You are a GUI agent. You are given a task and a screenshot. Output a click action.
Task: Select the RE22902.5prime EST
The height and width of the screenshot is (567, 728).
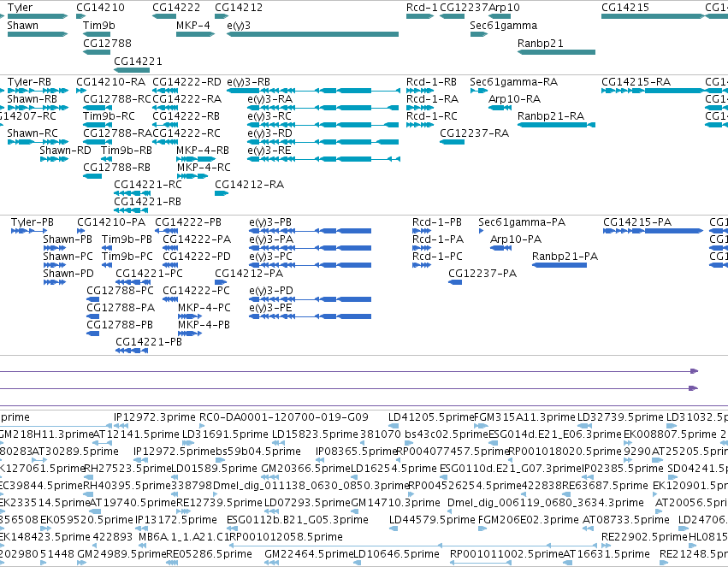[x=606, y=546]
